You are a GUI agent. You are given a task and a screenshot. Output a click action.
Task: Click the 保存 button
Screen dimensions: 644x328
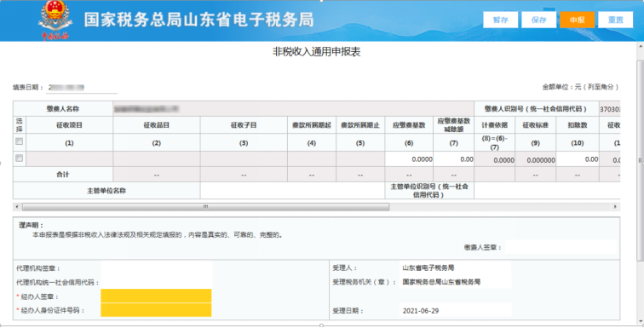[538, 20]
